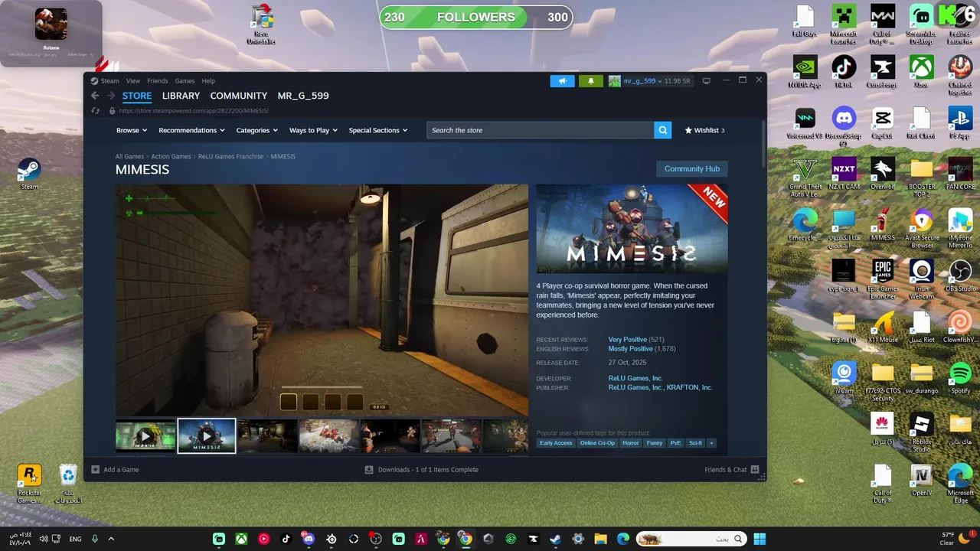Open ReLU Games Franchise breadcrumb link
Image resolution: width=980 pixels, height=551 pixels.
(x=230, y=156)
